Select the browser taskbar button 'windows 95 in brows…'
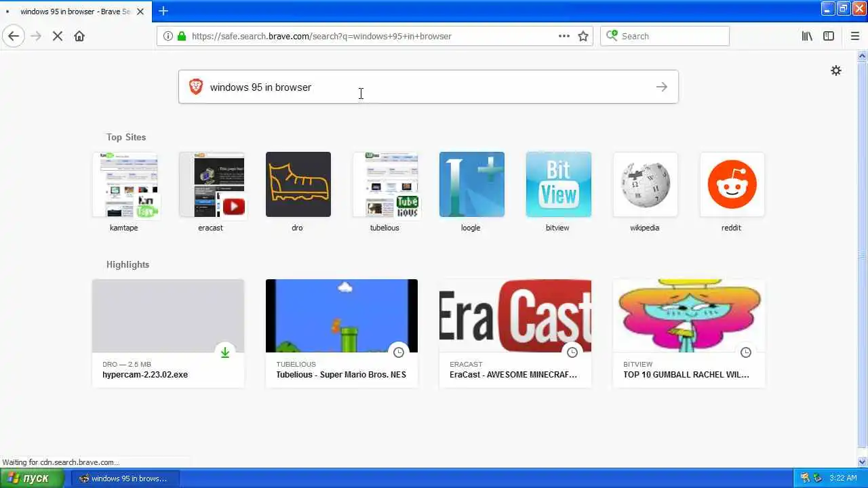Image resolution: width=868 pixels, height=488 pixels. tap(125, 479)
